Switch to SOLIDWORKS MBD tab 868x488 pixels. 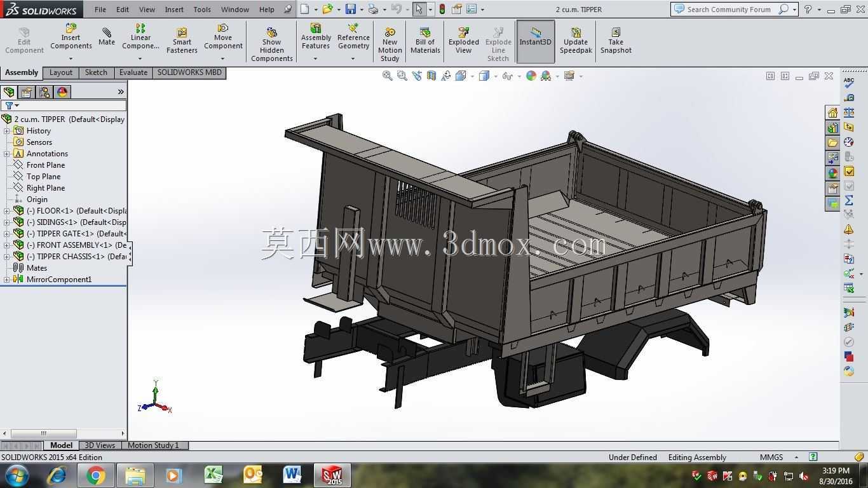pos(189,72)
